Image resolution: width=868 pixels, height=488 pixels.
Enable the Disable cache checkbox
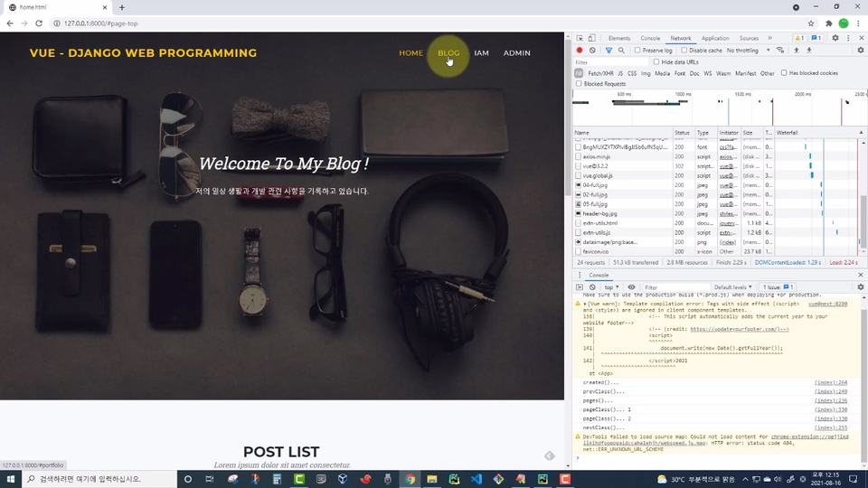[684, 51]
